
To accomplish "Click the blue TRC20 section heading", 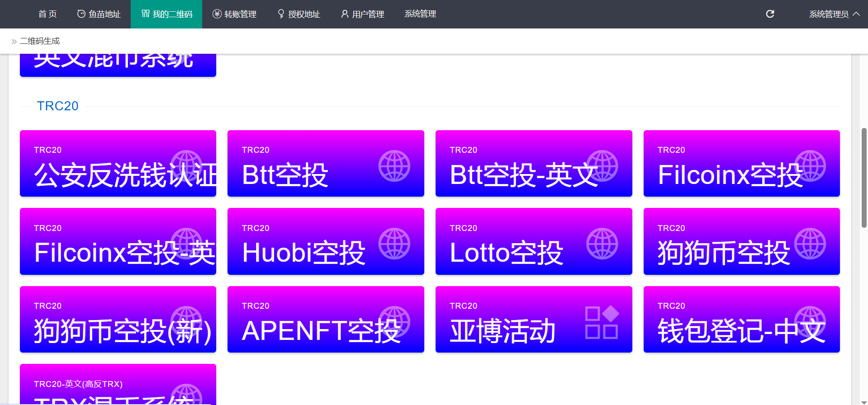I will point(57,106).
